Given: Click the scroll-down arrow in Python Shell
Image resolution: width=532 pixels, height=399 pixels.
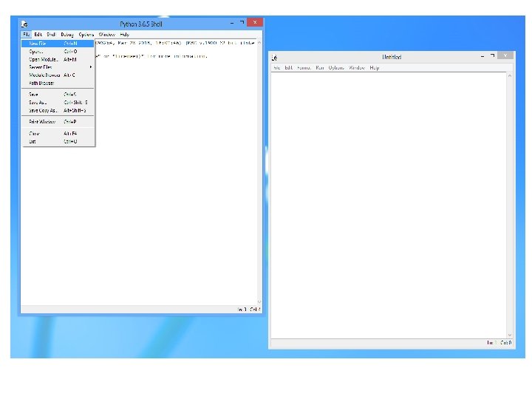Looking at the screenshot, I should tap(259, 301).
